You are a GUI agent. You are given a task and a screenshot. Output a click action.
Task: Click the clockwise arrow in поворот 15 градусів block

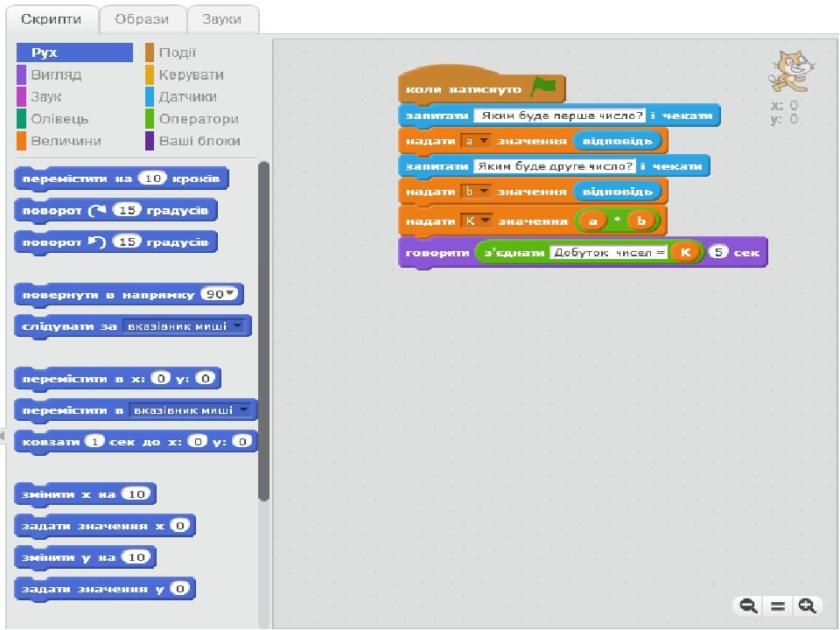97,210
